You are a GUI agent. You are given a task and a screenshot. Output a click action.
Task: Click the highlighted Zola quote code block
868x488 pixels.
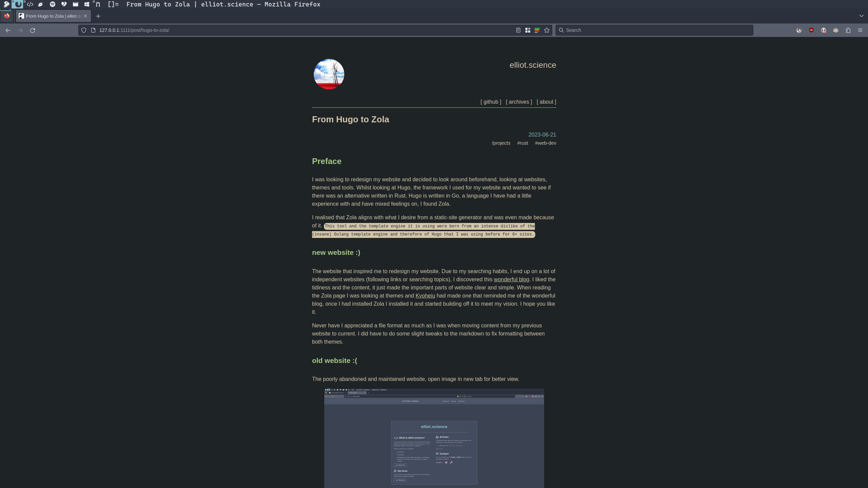(423, 230)
